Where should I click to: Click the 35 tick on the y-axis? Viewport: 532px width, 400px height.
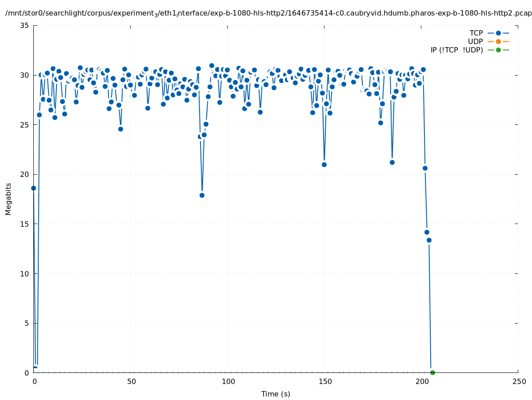pyautogui.click(x=25, y=25)
